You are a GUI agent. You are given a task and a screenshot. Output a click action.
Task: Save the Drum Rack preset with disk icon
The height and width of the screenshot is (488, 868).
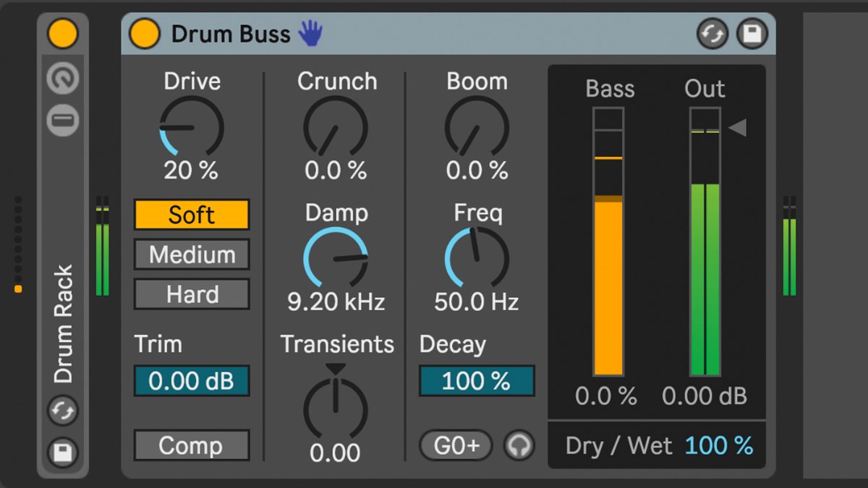coord(63,453)
